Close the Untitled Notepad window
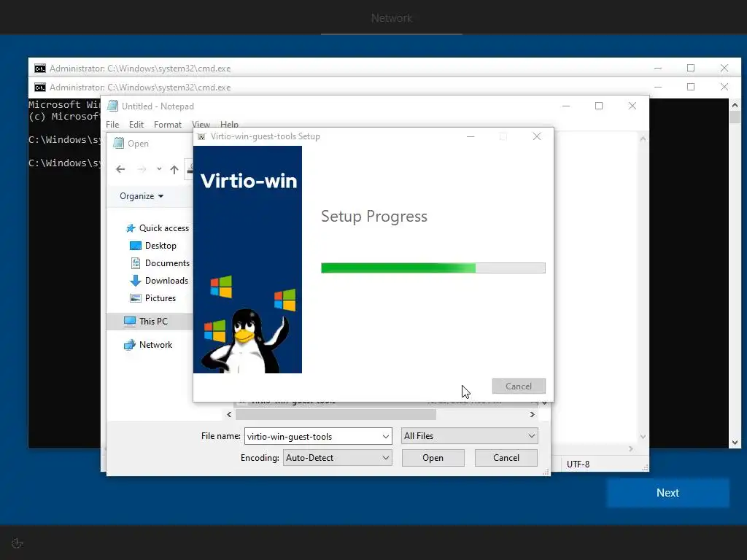This screenshot has height=560, width=747. [632, 106]
